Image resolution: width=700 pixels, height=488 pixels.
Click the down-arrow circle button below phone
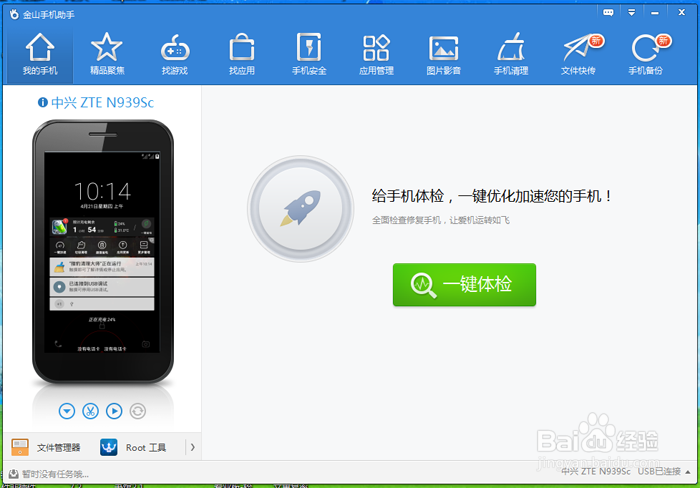(x=67, y=411)
